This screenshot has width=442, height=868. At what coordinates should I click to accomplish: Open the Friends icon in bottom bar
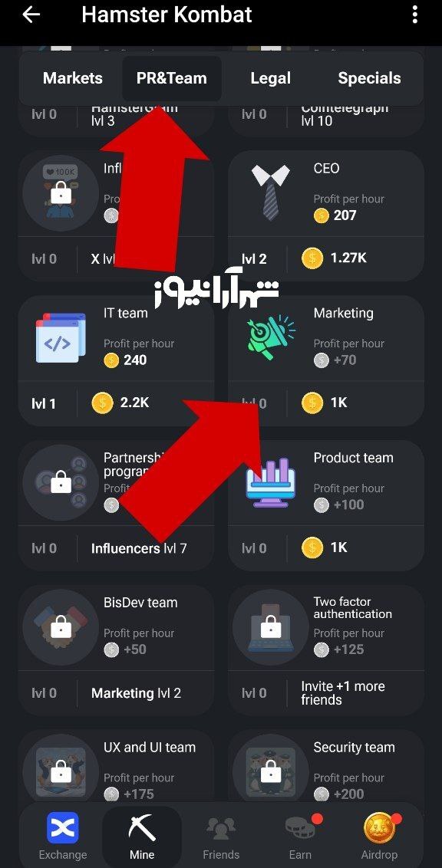point(221,829)
